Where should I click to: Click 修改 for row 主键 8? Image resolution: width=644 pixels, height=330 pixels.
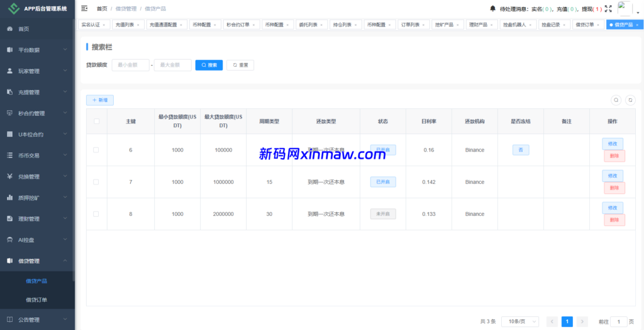pos(613,208)
